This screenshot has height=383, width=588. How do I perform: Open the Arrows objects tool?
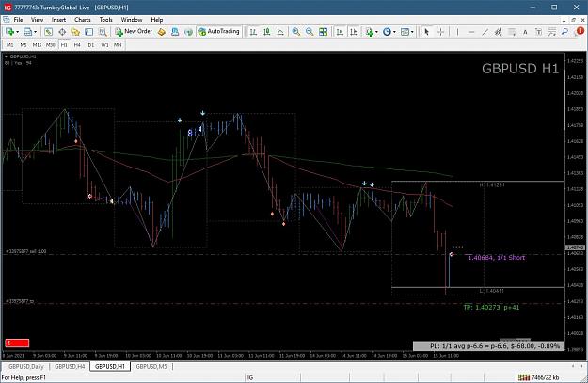pyautogui.click(x=552, y=32)
